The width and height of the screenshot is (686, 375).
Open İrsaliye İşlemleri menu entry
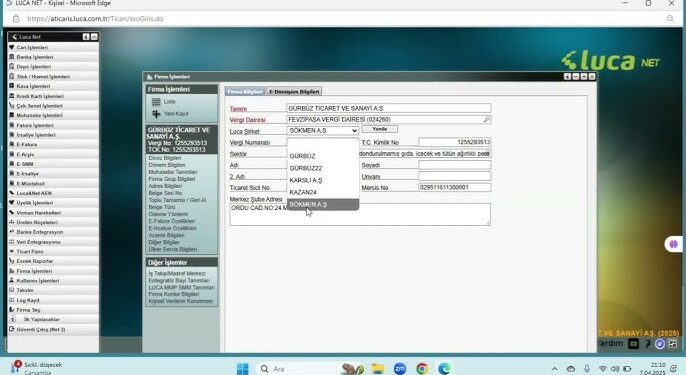(x=53, y=135)
